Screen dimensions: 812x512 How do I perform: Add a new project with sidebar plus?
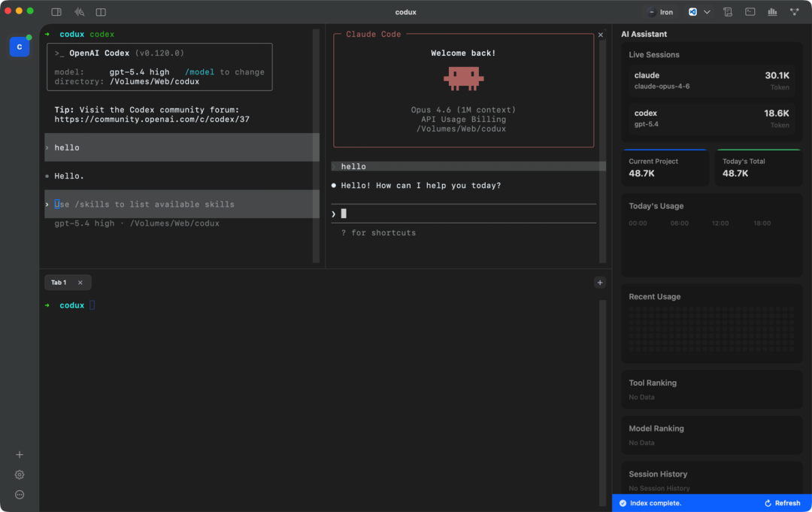(20, 455)
